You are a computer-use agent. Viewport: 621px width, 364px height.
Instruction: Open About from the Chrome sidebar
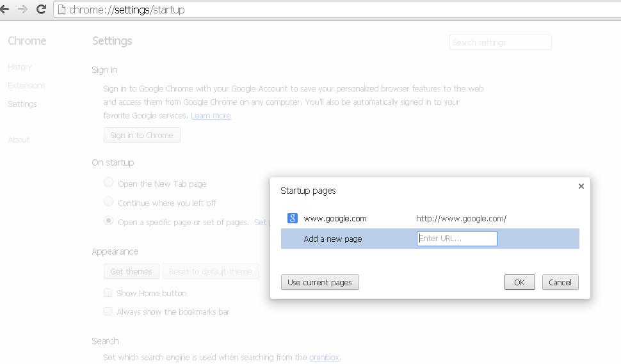(x=19, y=139)
